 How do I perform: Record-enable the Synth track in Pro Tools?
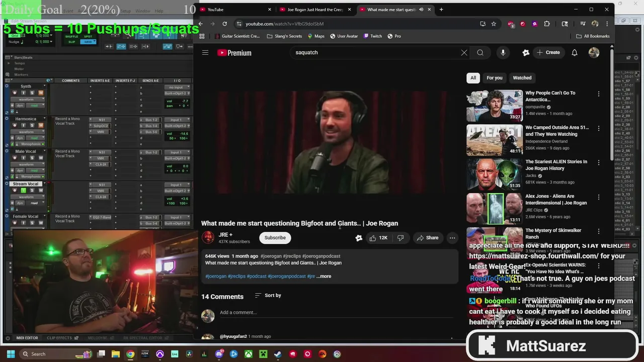[14, 93]
